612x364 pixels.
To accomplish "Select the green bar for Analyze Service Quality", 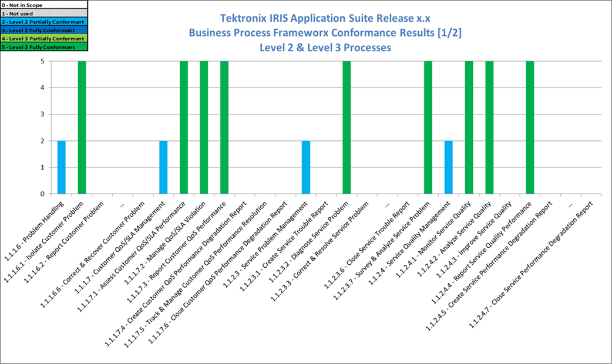I will pyautogui.click(x=489, y=127).
